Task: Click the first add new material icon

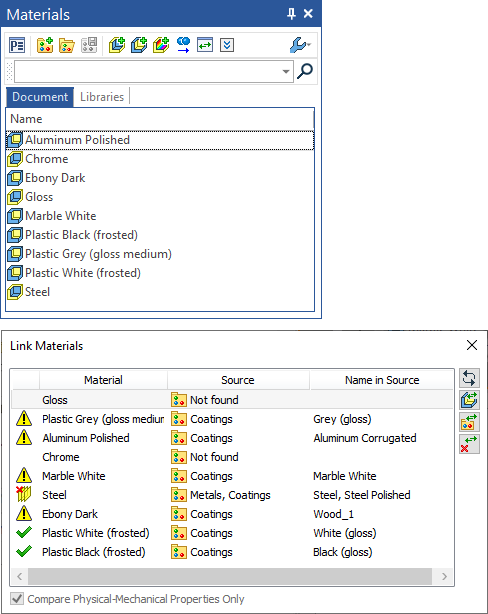Action: click(x=117, y=45)
